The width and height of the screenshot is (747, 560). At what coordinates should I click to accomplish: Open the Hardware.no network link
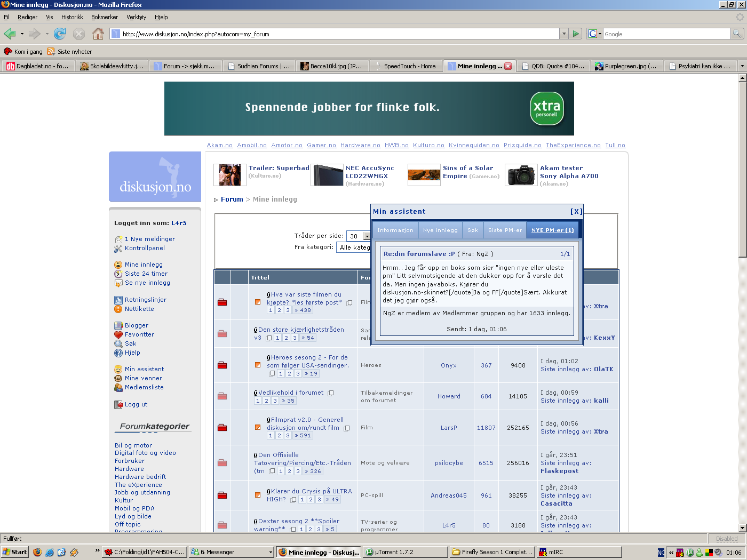tap(360, 145)
